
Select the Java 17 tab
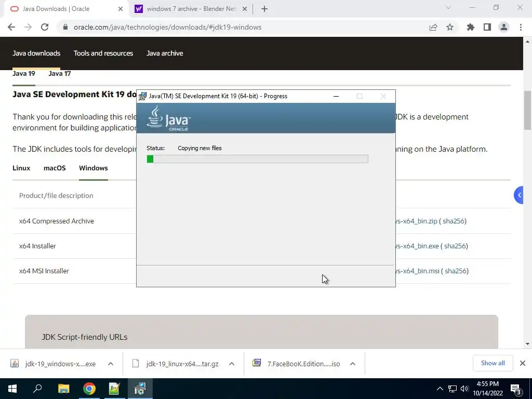pyautogui.click(x=59, y=74)
